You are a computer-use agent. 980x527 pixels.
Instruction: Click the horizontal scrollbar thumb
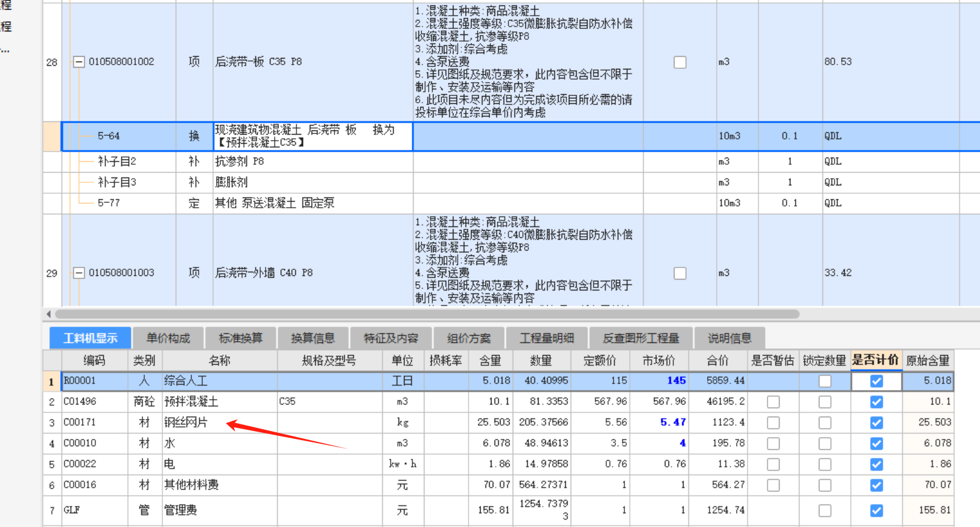pyautogui.click(x=427, y=314)
